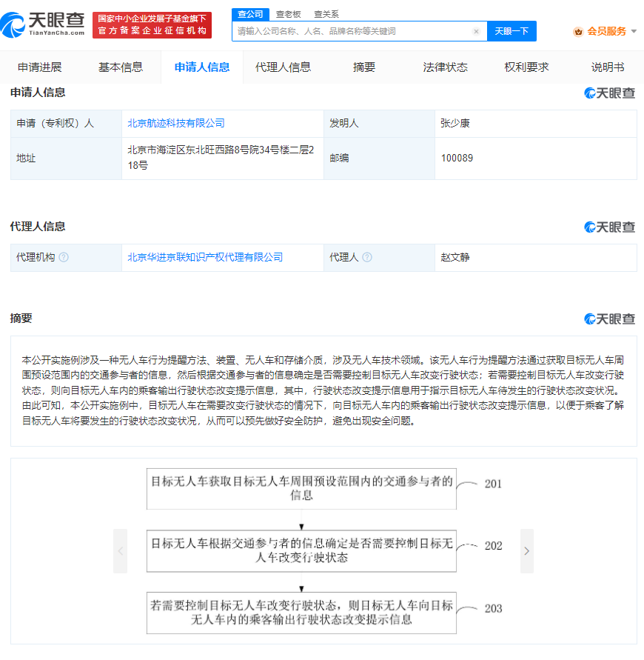Go to the 代理人信息 tab
Image resolution: width=644 pixels, height=660 pixels.
point(283,67)
